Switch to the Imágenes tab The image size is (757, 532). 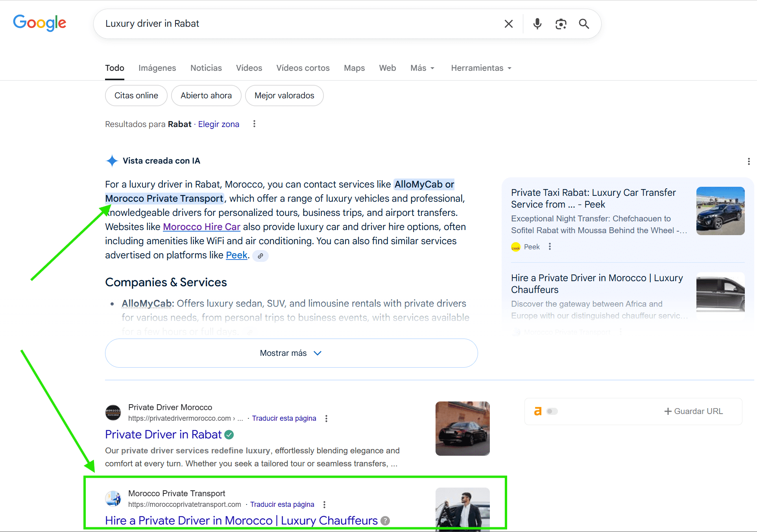157,68
